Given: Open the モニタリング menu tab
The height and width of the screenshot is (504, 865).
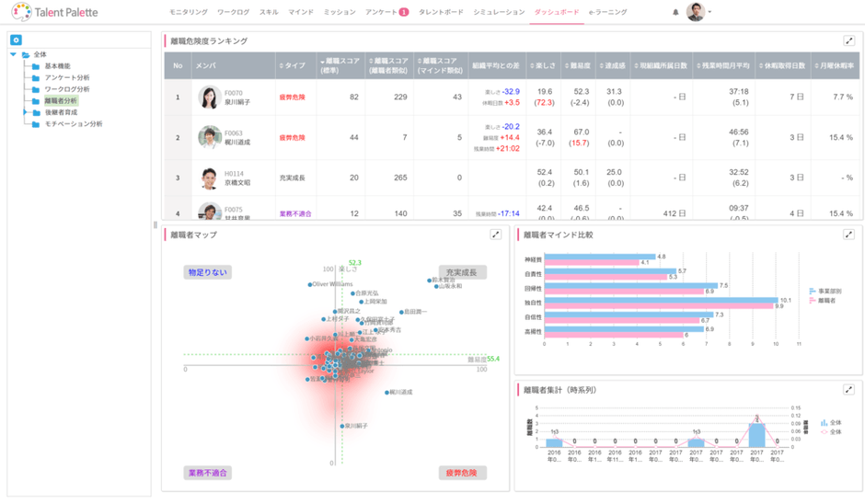Looking at the screenshot, I should pyautogui.click(x=188, y=13).
